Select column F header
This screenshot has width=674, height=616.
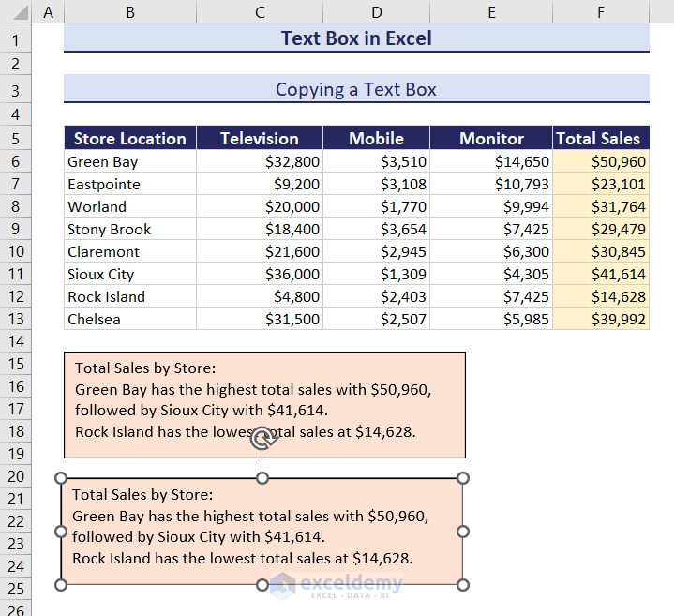click(601, 11)
